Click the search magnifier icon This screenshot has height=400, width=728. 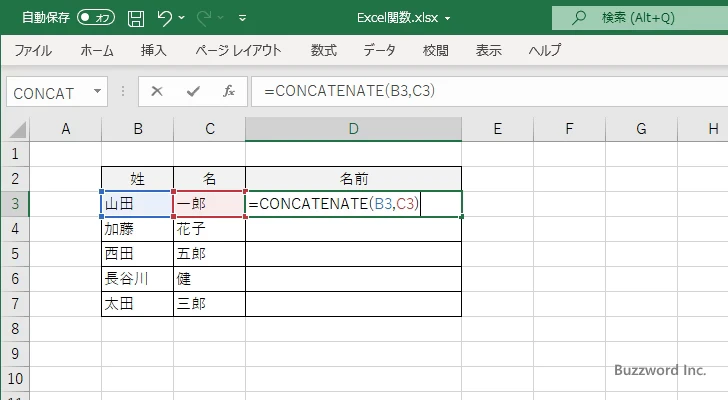(x=578, y=18)
